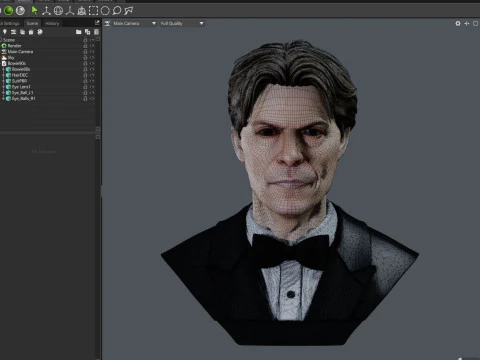Toggle visibility of HairDEC mesh

pos(92,75)
